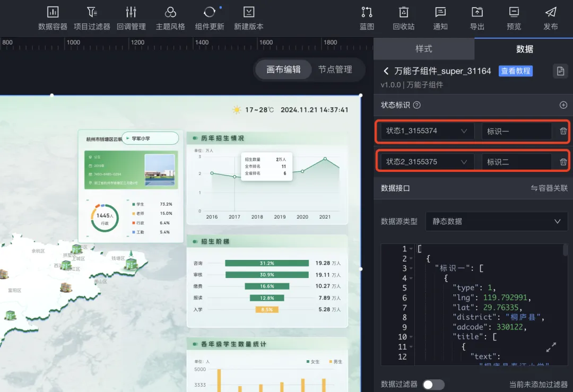
Task: Collapse code line 2 fold arrow
Action: (x=411, y=259)
